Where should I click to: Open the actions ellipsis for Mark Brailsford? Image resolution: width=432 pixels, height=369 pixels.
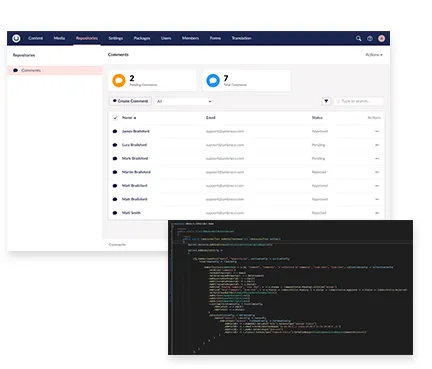377,159
